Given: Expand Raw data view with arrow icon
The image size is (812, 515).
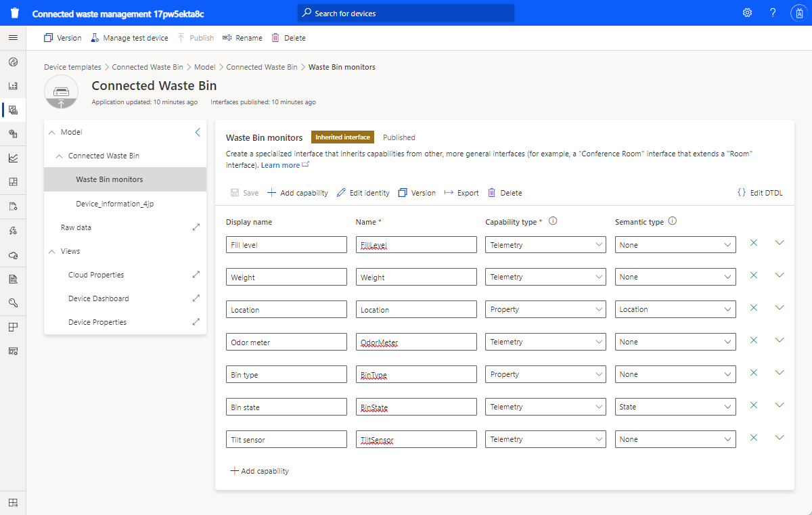Looking at the screenshot, I should coord(196,227).
